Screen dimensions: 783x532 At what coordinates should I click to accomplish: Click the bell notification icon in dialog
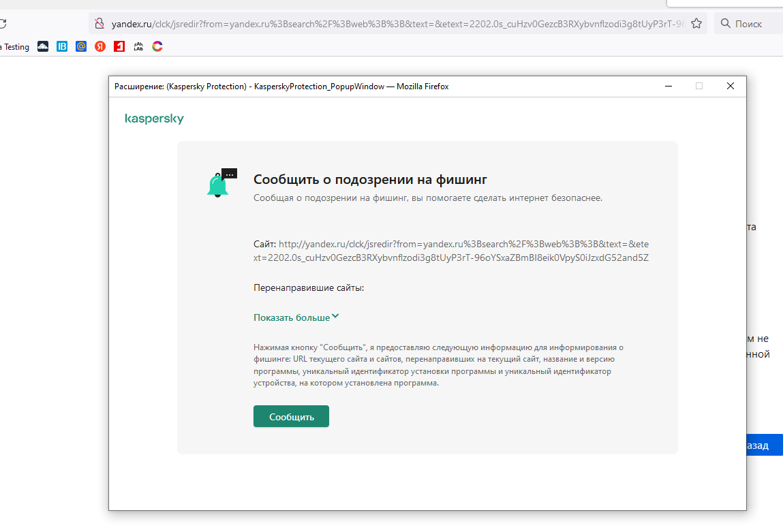click(x=221, y=183)
